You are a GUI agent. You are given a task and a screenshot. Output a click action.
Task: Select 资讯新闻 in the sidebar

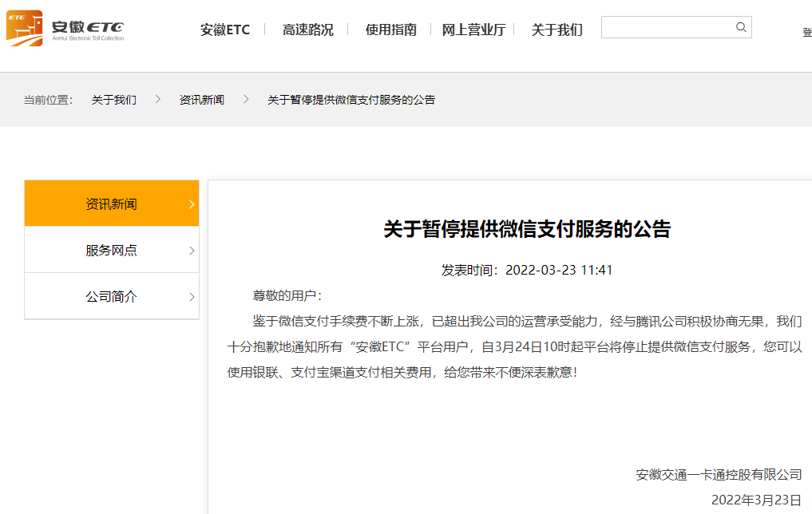[x=111, y=204]
